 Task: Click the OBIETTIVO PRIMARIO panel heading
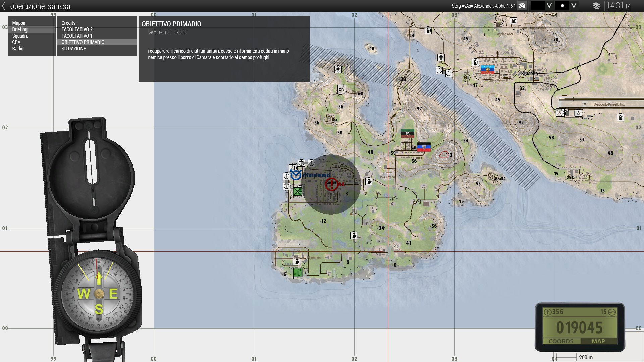(x=171, y=24)
